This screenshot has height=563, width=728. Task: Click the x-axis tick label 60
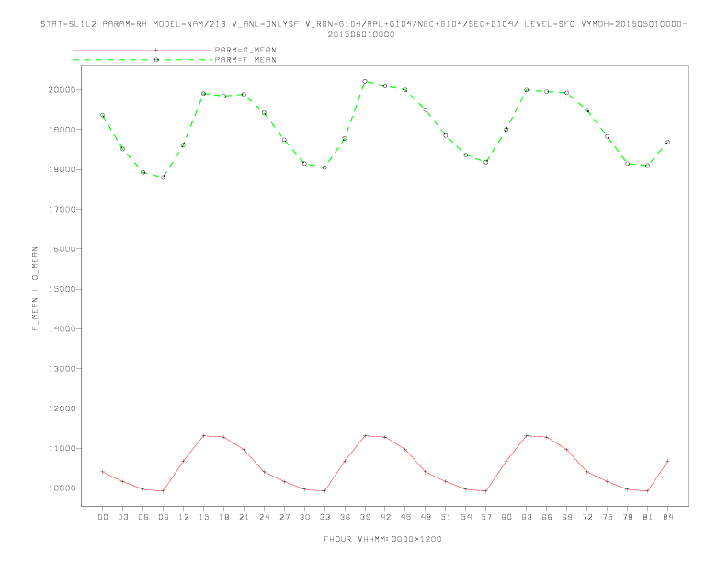506,517
